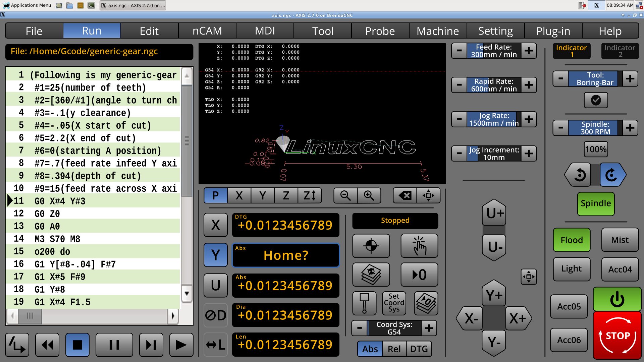Reset spindle override to 100%
The image size is (644, 362).
596,149
